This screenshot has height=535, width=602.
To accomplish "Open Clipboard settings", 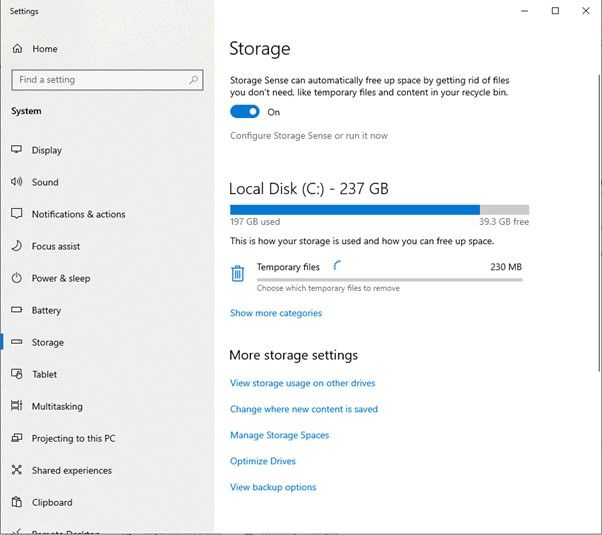I will click(x=52, y=503).
